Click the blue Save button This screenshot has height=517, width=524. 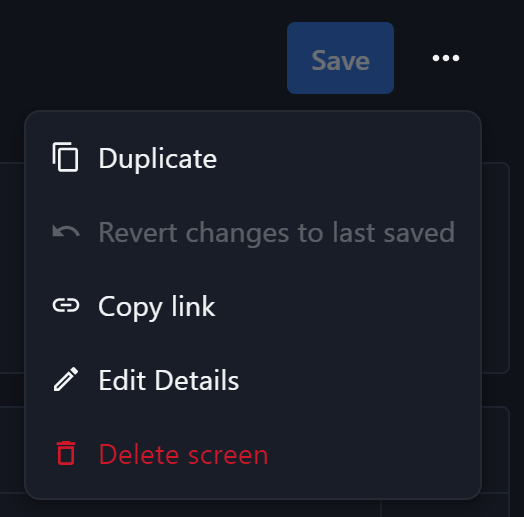coord(340,58)
